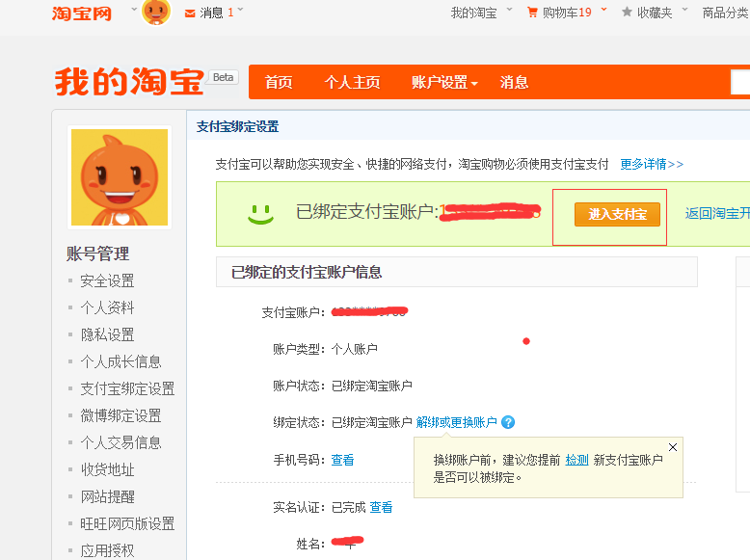
Task: Open 商品分类 in the top bar
Action: click(725, 13)
